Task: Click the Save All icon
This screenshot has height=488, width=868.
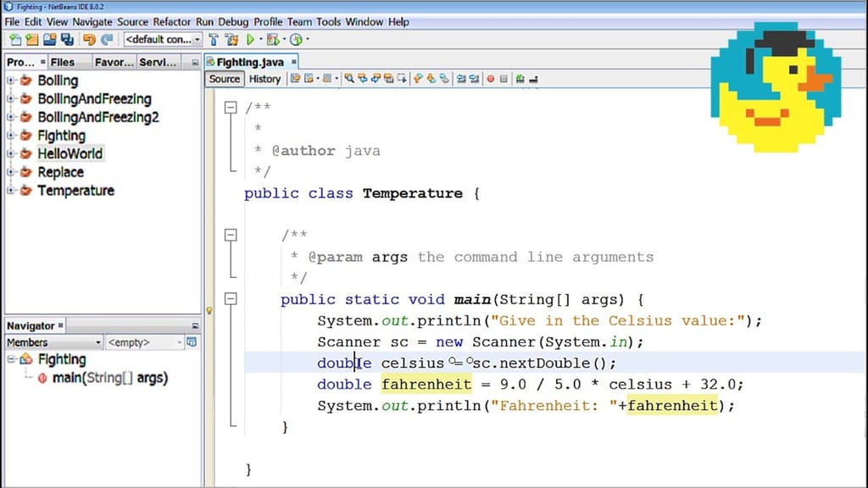Action: pos(67,38)
